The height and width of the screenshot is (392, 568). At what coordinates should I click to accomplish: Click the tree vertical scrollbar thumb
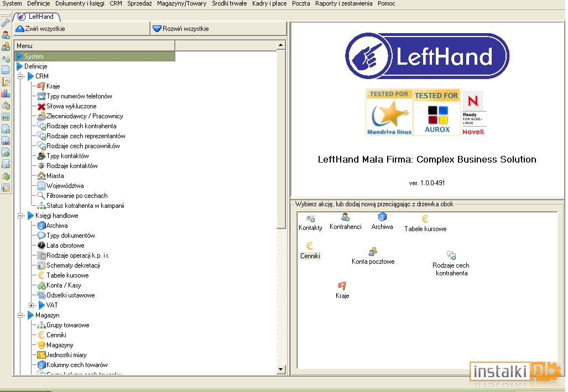point(281,139)
